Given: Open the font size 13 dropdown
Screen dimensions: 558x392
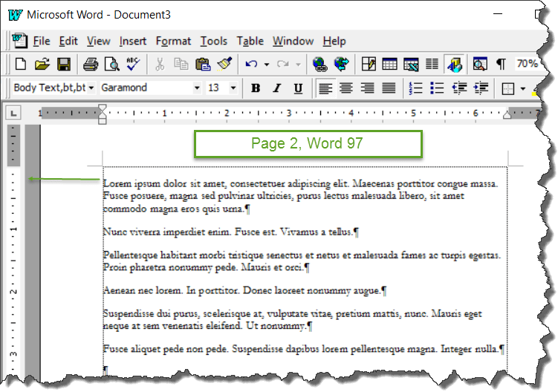Looking at the screenshot, I should click(233, 88).
